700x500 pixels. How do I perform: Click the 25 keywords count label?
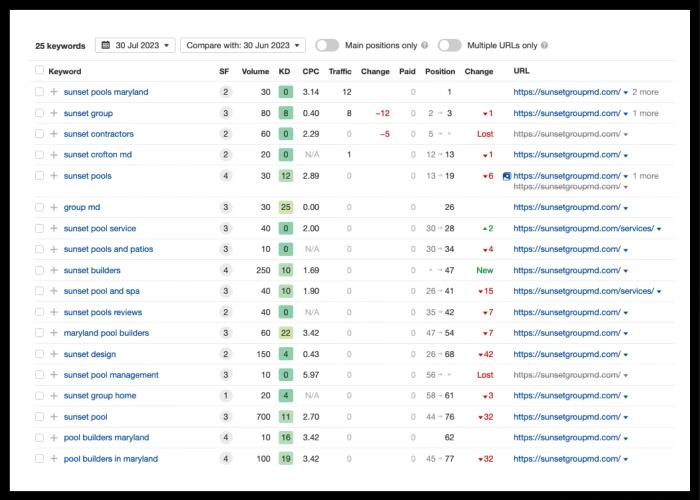(60, 46)
